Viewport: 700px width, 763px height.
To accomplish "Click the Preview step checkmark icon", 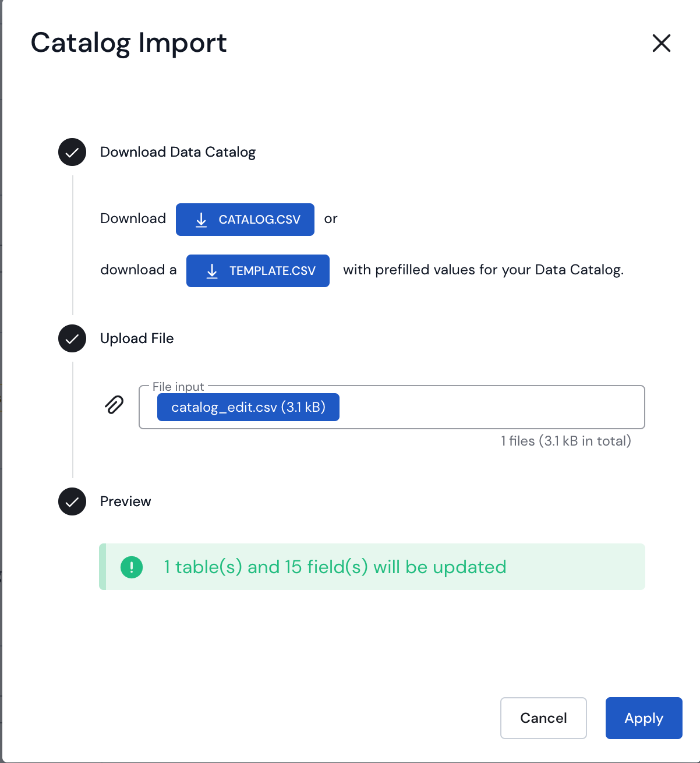I will (x=72, y=501).
